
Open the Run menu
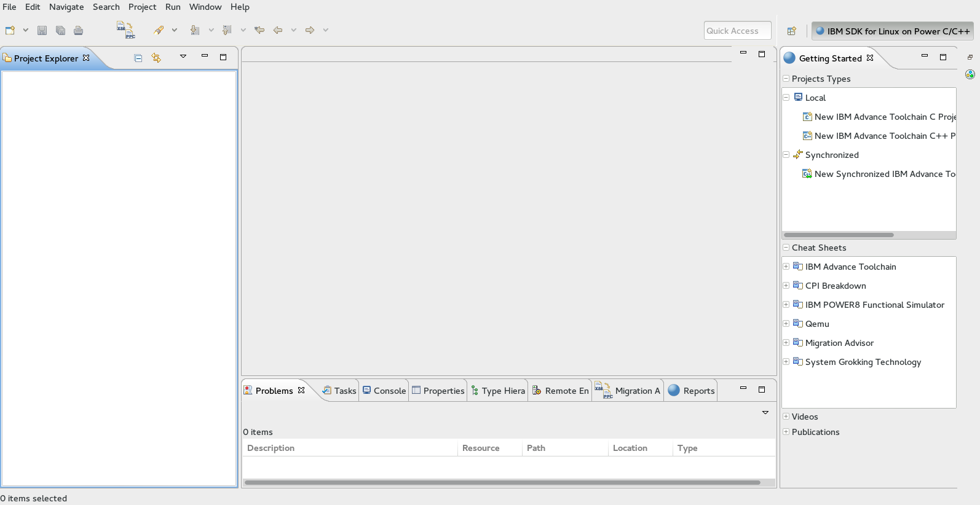coord(173,7)
